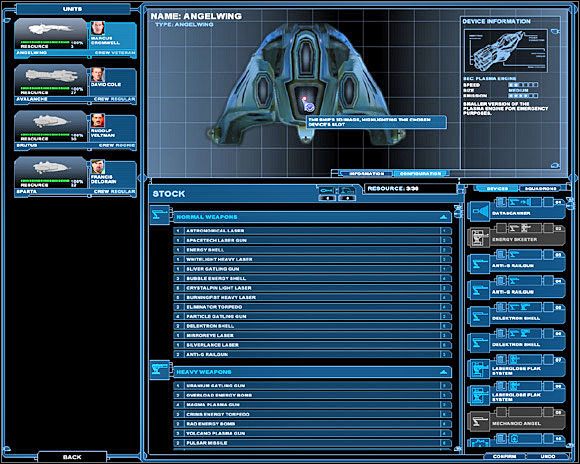This screenshot has width=580, height=464.
Task: Select Mirroreye Laser in stock
Action: [313, 335]
